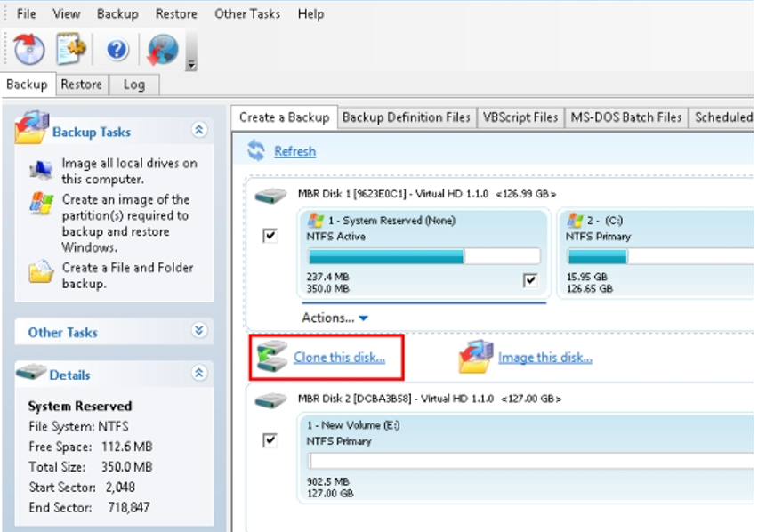The height and width of the screenshot is (532, 758).
Task: Open the Backup Definition Files tab
Action: [406, 117]
